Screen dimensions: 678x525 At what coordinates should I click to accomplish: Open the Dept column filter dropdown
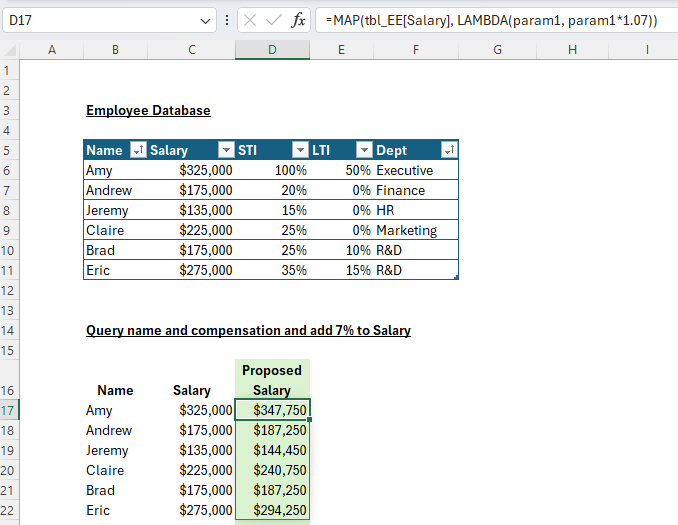449,150
